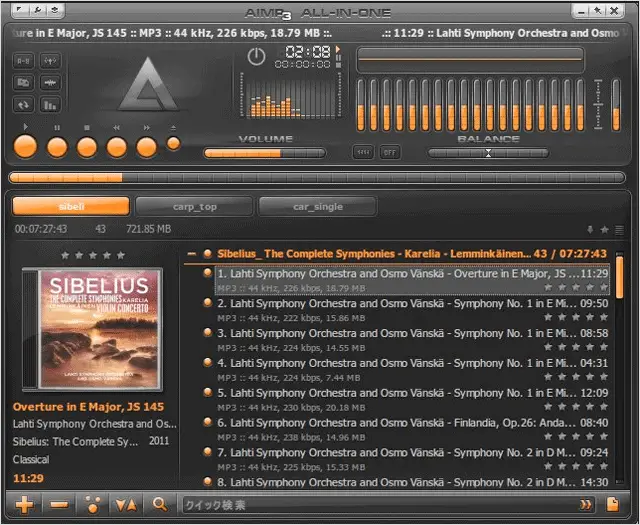The width and height of the screenshot is (640, 525).
Task: Click the power icon beside timer
Action: tap(256, 57)
